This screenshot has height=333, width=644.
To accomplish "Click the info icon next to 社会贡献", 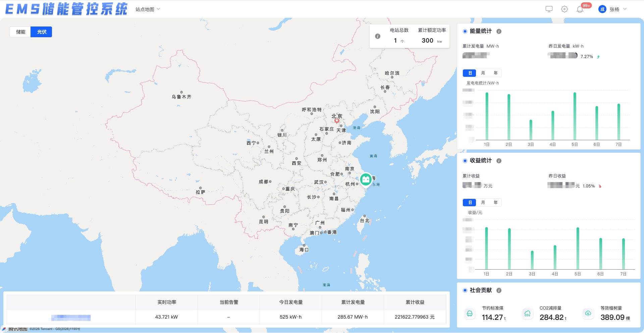I will (x=499, y=290).
